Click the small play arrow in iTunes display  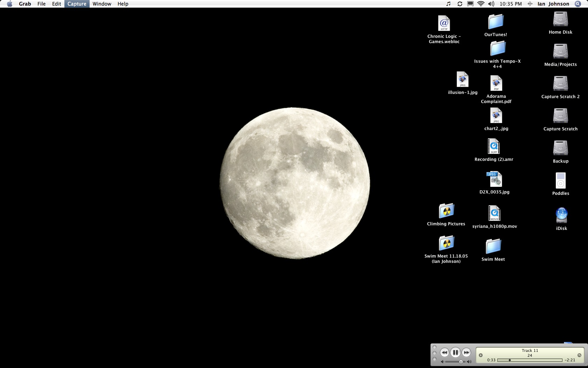[481, 355]
